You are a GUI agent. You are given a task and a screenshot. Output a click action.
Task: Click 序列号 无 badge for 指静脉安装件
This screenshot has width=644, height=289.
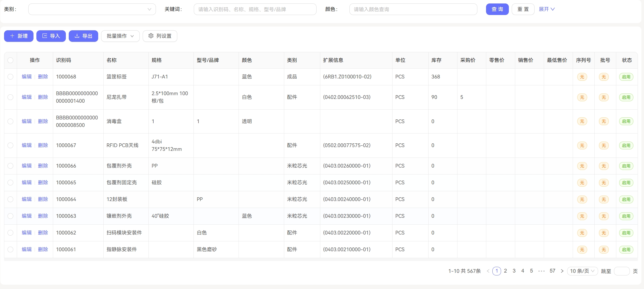(582, 249)
